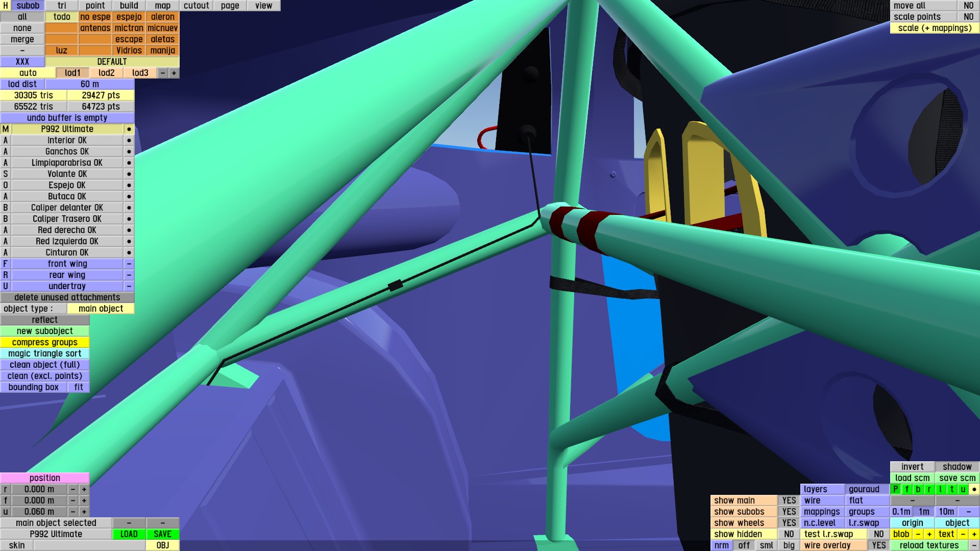The width and height of the screenshot is (980, 551).
Task: Click the H button at top-left
Action: coord(6,6)
